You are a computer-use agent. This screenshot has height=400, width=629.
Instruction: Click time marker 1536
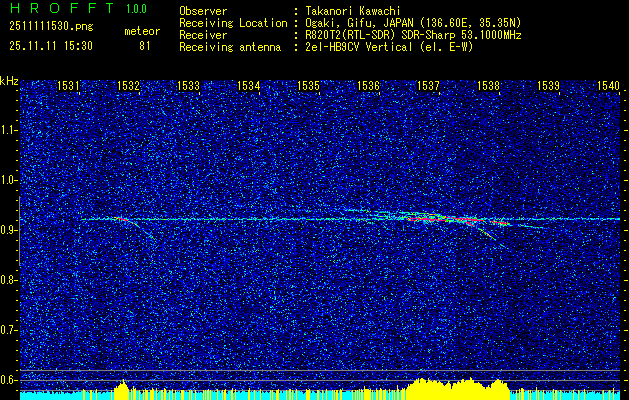coord(368,85)
